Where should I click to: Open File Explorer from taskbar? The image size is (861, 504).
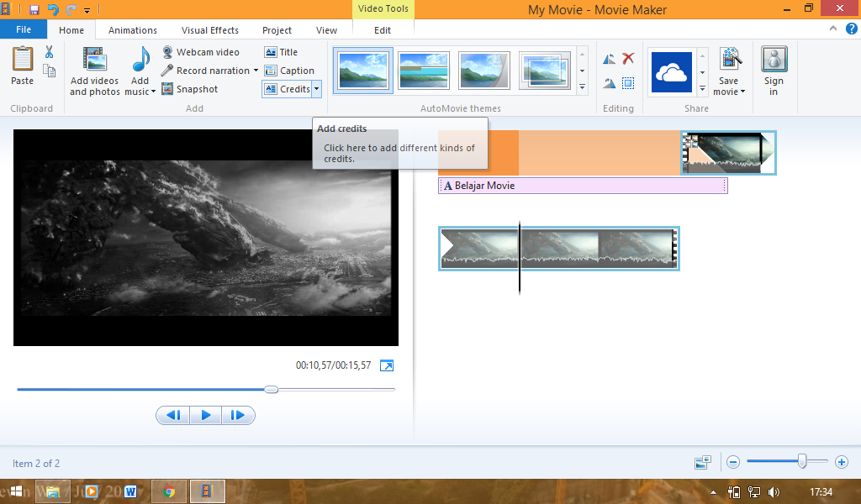pos(53,491)
